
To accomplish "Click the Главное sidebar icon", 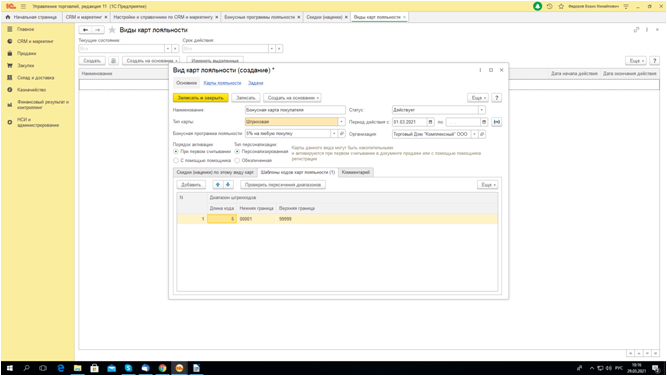I will 10,29.
